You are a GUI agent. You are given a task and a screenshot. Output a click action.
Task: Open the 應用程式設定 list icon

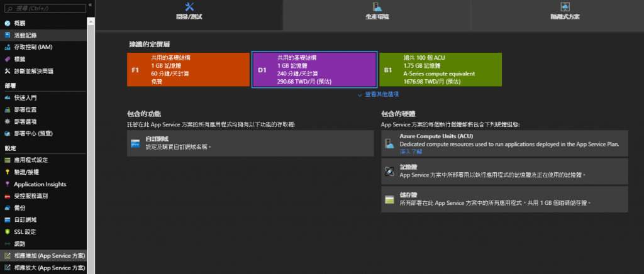coord(8,160)
